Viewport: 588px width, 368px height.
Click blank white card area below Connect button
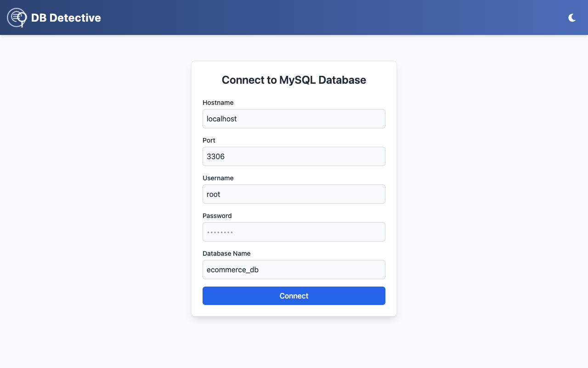point(294,310)
